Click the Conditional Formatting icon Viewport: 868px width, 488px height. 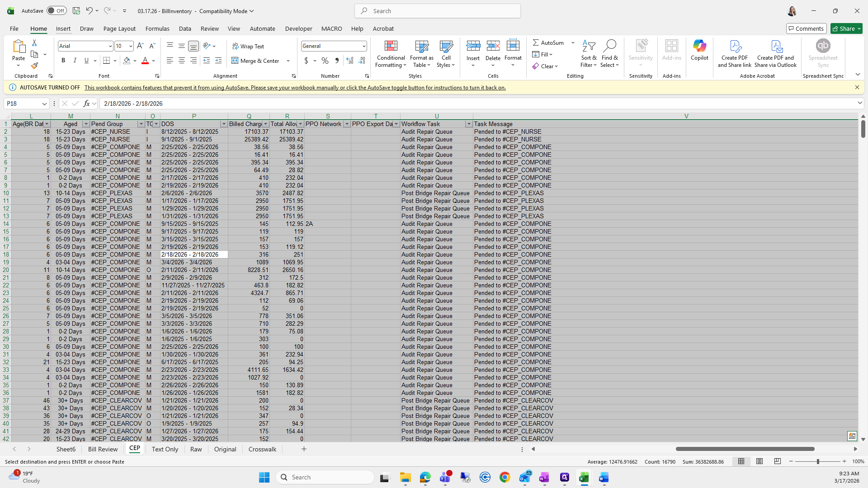point(391,47)
